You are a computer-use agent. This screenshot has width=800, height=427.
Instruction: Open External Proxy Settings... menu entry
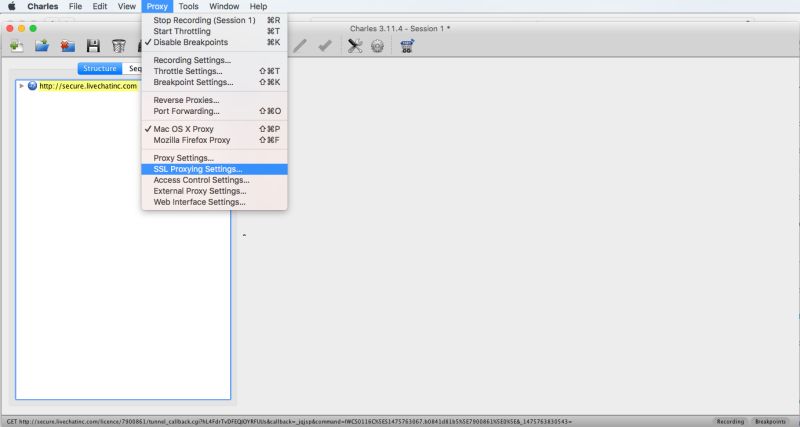point(214,191)
